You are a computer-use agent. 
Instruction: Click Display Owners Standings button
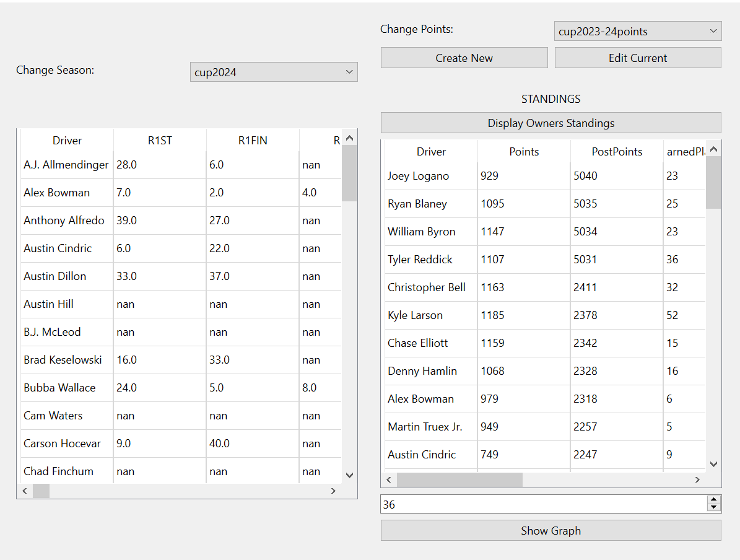point(551,123)
